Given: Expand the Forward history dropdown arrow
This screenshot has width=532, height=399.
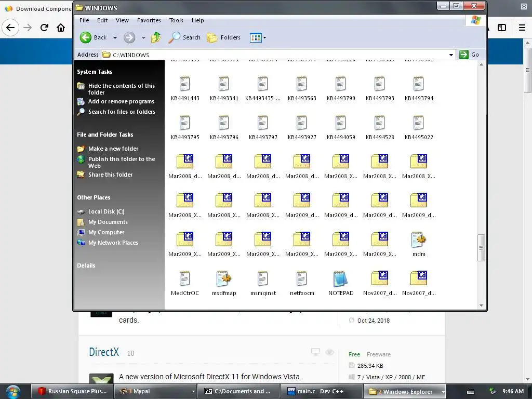Looking at the screenshot, I should tap(143, 37).
